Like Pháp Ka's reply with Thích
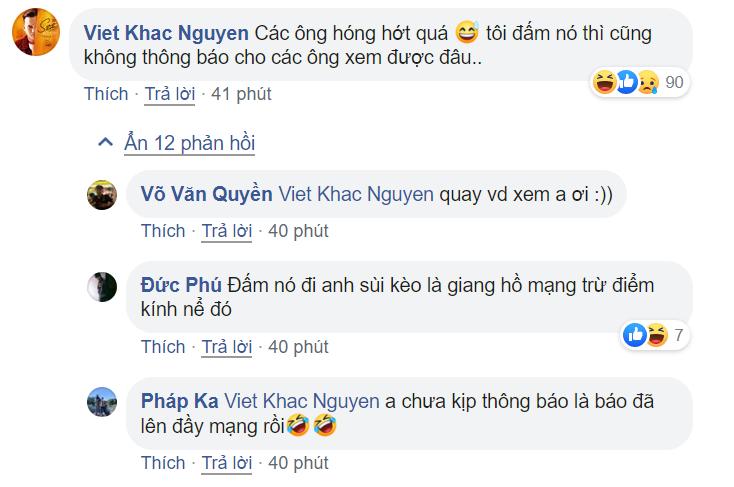Screen dimensions: 734x487 coord(163,463)
